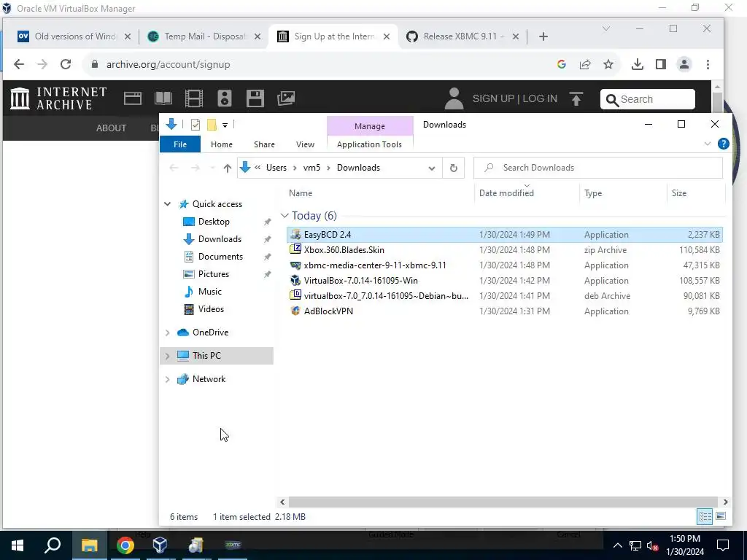Click the ABOUT navigation link
This screenshot has width=747, height=560.
click(x=111, y=128)
